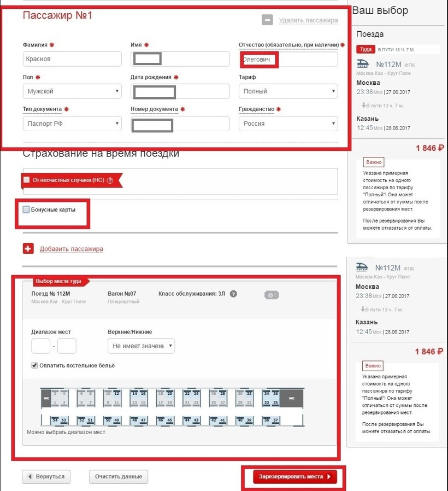This screenshot has height=491, width=448.
Task: Click the Пассажир №1 heading
Action: point(57,15)
